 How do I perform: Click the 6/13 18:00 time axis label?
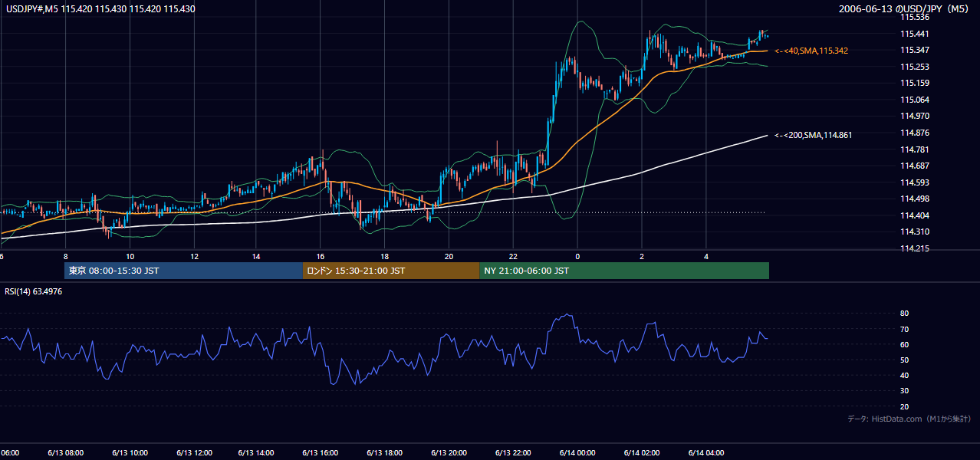pos(385,452)
